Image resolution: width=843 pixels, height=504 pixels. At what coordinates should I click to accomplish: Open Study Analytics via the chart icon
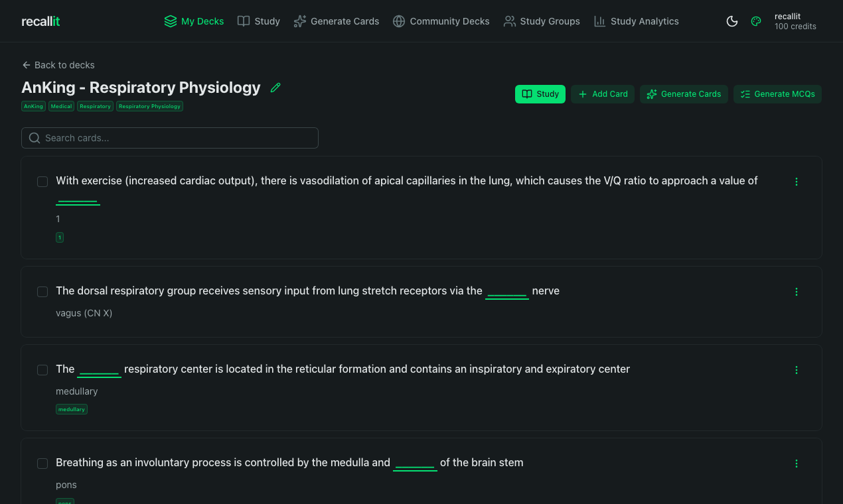pos(599,21)
